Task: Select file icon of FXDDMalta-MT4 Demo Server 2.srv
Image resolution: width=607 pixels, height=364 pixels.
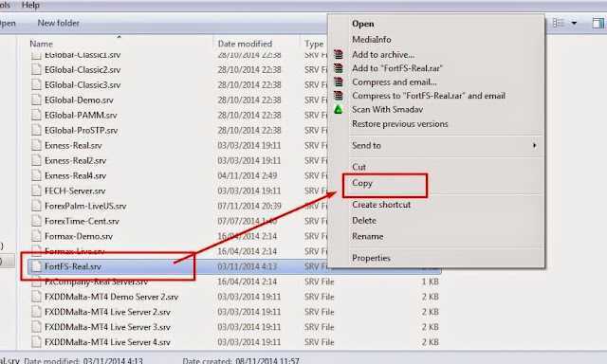Action: coord(36,297)
